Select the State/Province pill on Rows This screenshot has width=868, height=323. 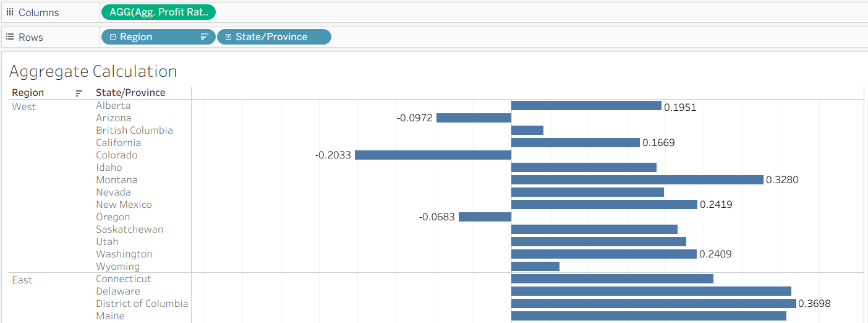tap(274, 37)
